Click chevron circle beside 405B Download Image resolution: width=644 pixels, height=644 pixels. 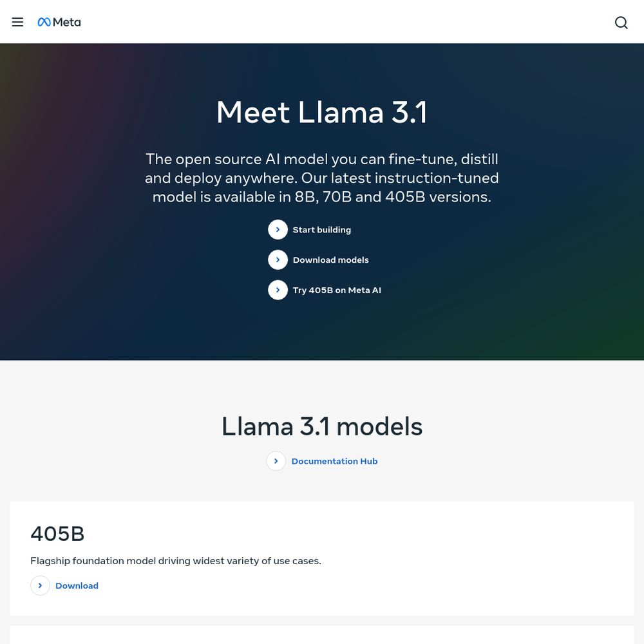[40, 585]
